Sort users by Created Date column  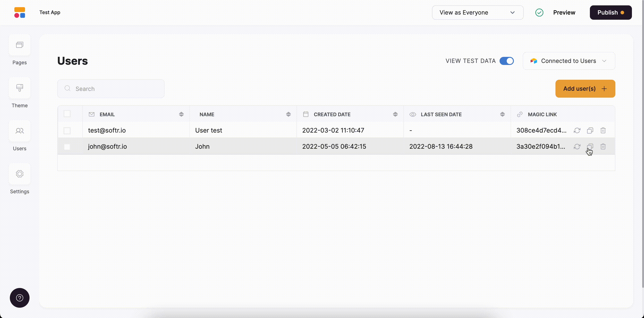(395, 114)
